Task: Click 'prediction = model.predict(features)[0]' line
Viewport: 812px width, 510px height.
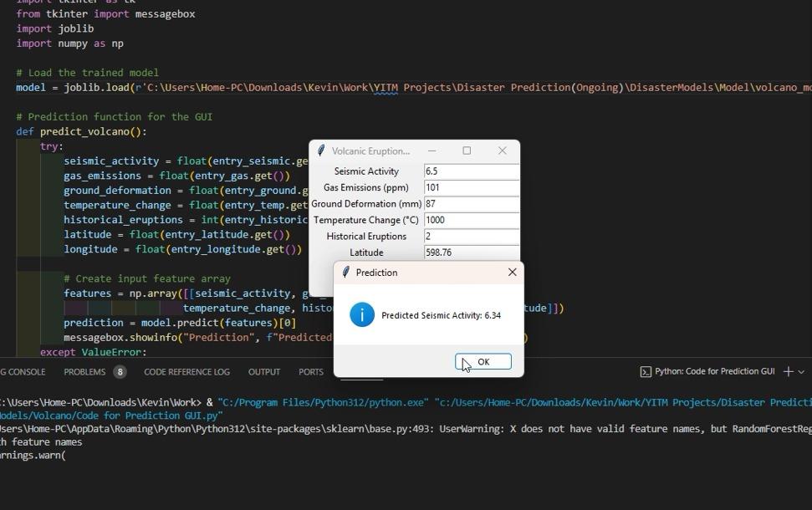Action: (180, 323)
